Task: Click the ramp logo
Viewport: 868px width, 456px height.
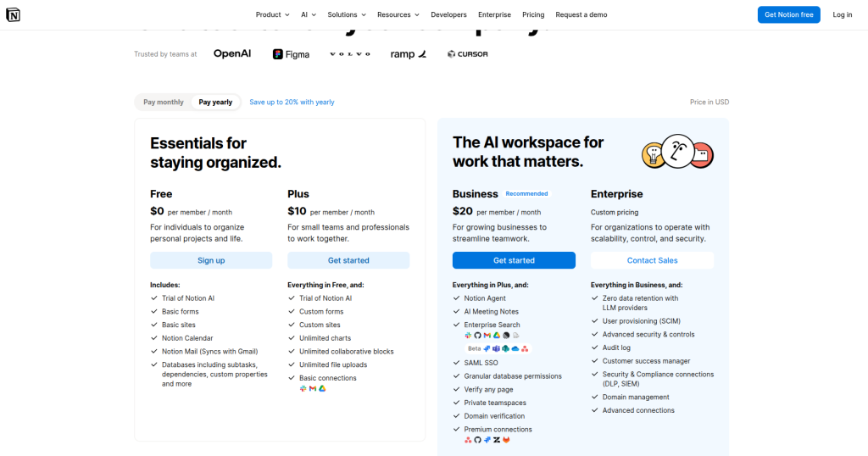Action: 408,54
